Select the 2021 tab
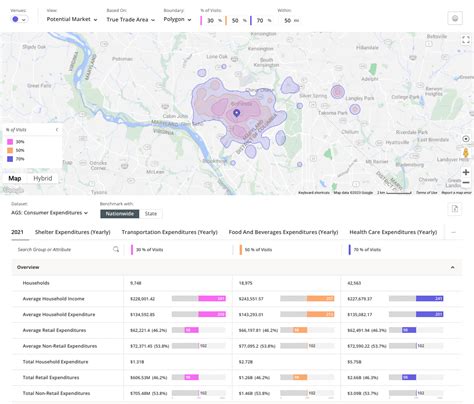Image resolution: width=474 pixels, height=404 pixels. 17,232
